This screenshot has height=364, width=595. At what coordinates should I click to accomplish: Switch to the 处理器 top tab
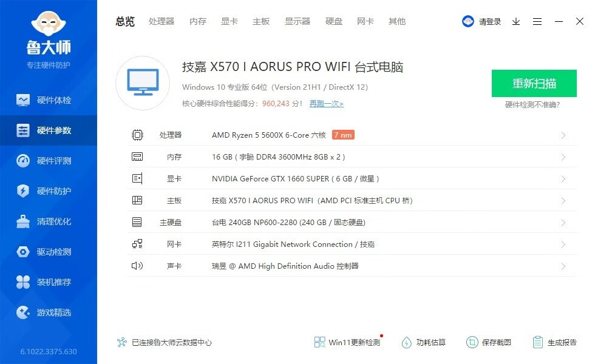coord(161,22)
